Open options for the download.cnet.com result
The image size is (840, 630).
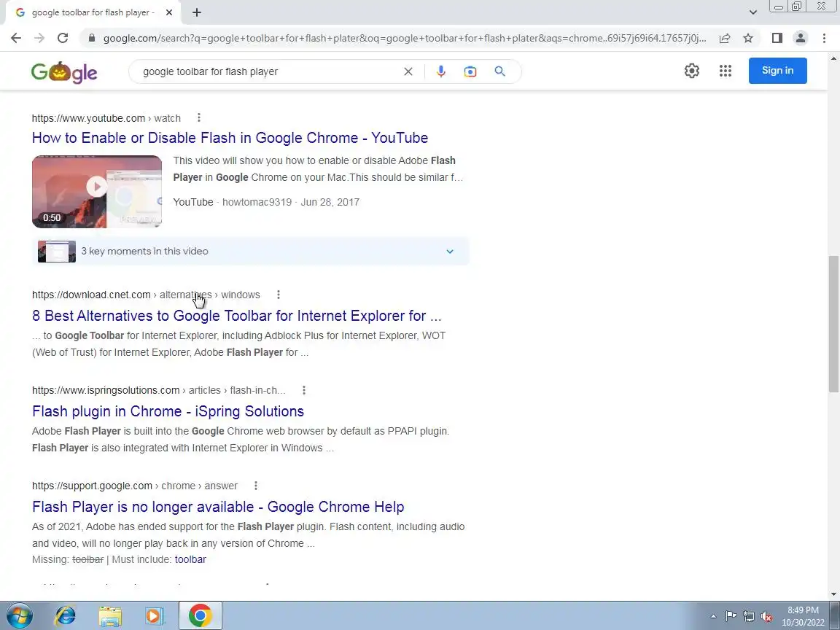coord(278,295)
